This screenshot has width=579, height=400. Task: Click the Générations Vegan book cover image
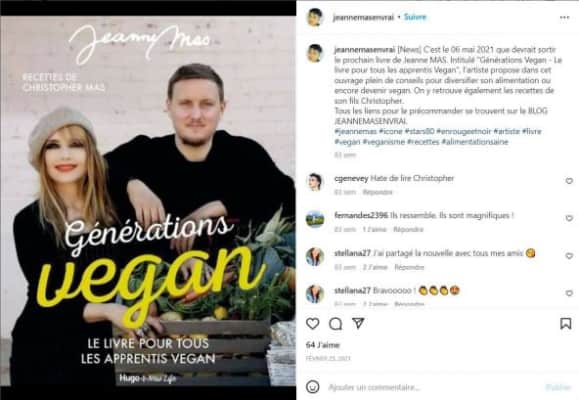click(x=148, y=201)
